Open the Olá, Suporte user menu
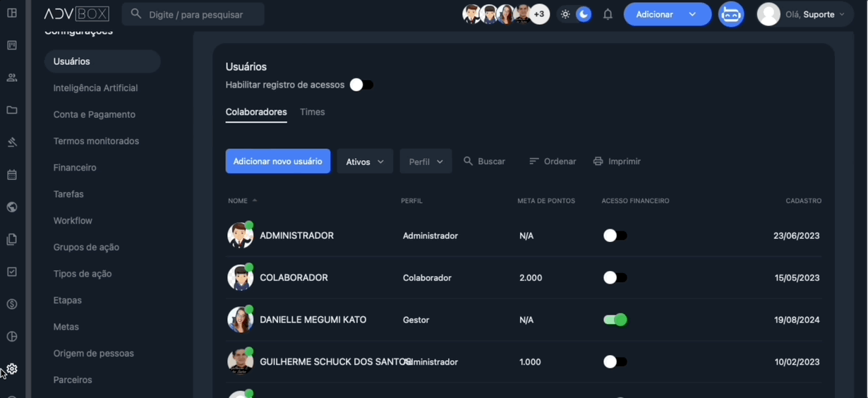The height and width of the screenshot is (398, 868). point(805,14)
